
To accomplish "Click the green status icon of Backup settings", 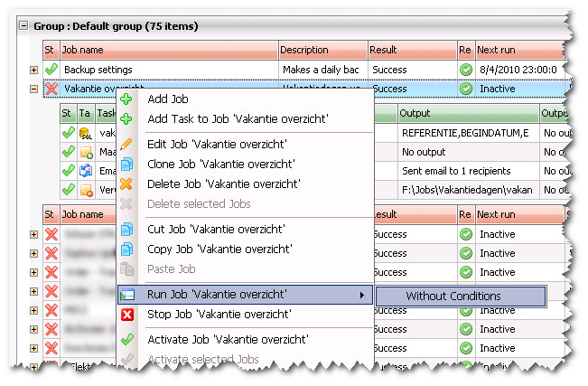I will tap(51, 70).
